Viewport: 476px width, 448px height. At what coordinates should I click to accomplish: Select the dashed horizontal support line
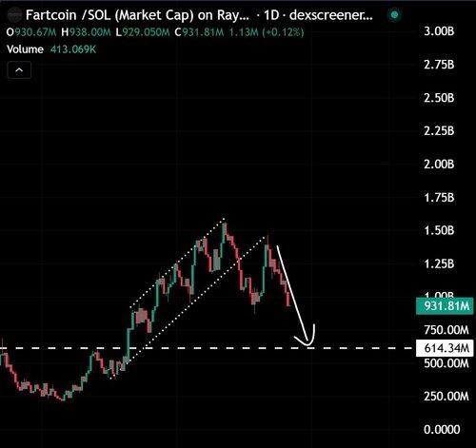coord(207,348)
